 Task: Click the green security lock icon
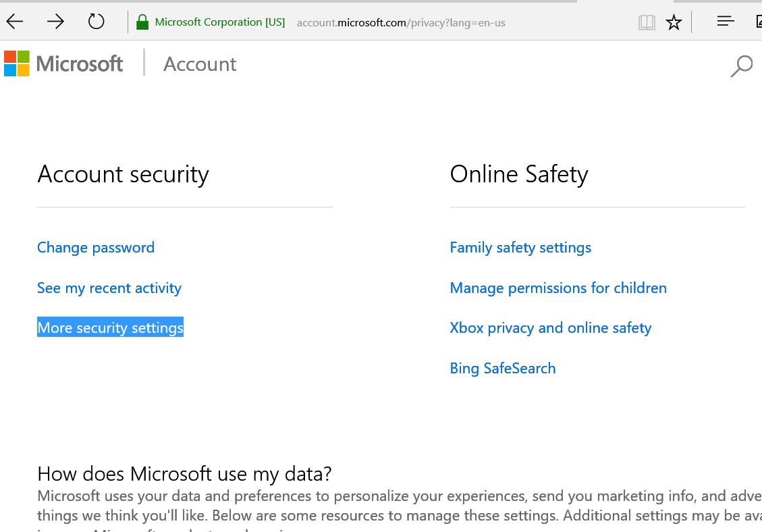tap(142, 21)
